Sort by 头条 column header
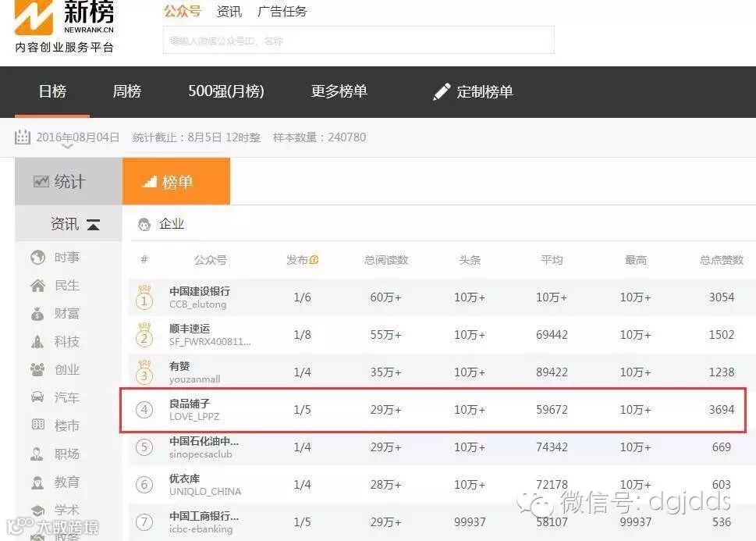756x541 pixels. pyautogui.click(x=470, y=260)
